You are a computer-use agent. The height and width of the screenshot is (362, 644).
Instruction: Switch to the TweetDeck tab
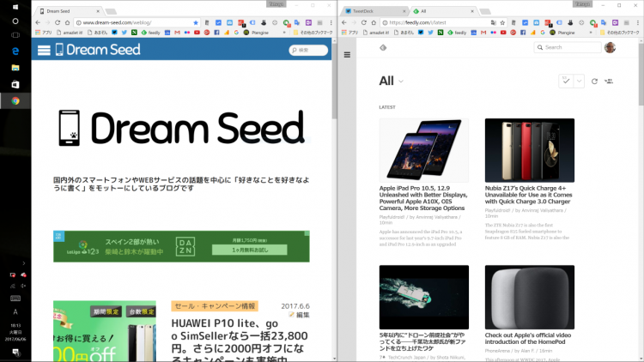coord(376,11)
